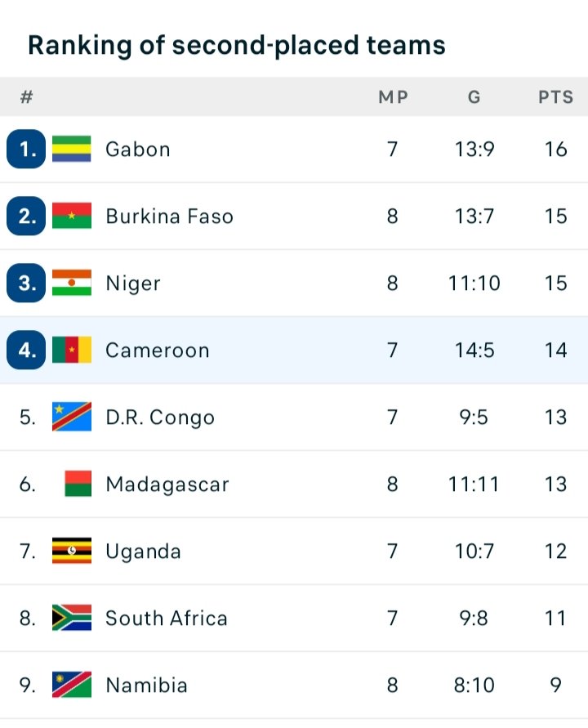588x728 pixels.
Task: Click the PTS column header
Action: pos(555,97)
